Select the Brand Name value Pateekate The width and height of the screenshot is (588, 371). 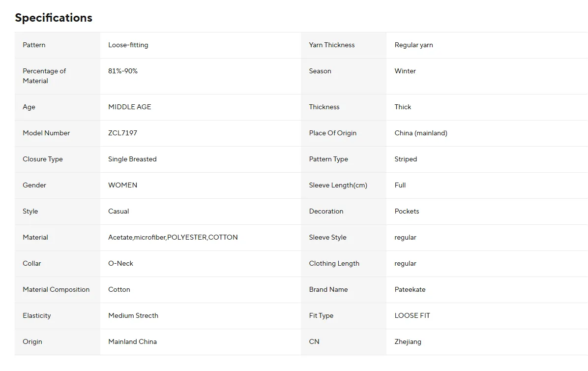click(x=410, y=290)
